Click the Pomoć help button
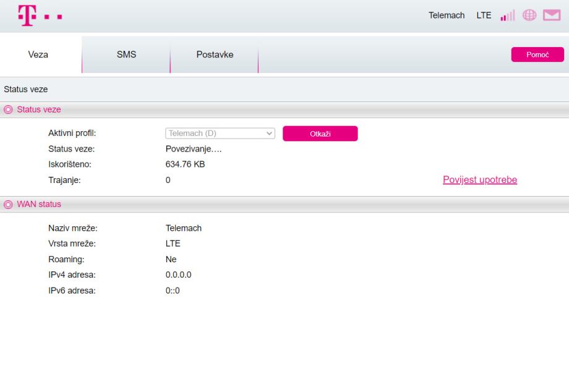The image size is (569, 392). (537, 54)
